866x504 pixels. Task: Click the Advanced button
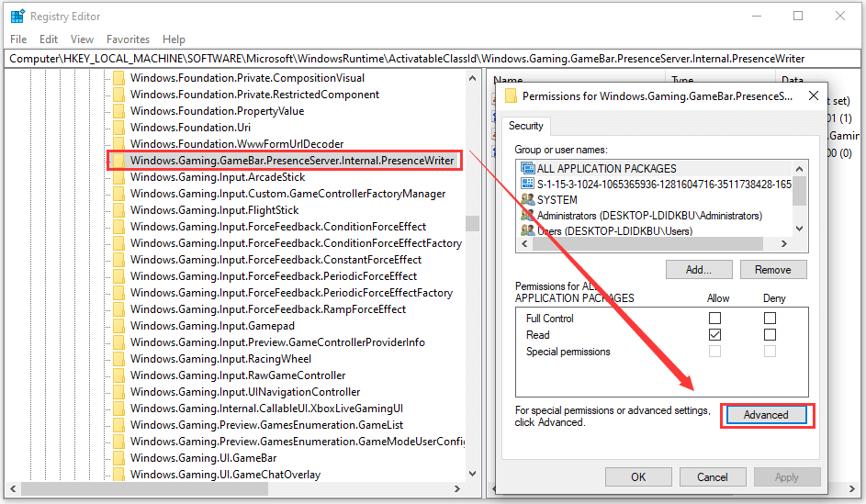pyautogui.click(x=766, y=415)
